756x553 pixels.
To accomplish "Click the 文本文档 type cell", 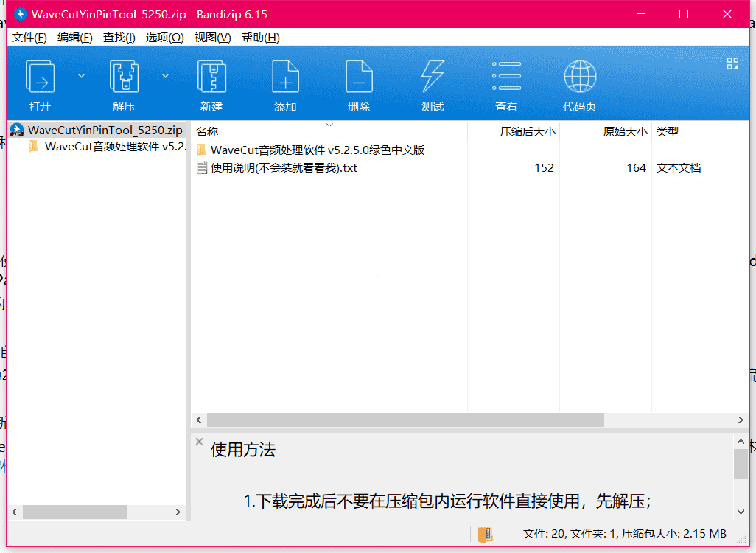I will [x=679, y=168].
